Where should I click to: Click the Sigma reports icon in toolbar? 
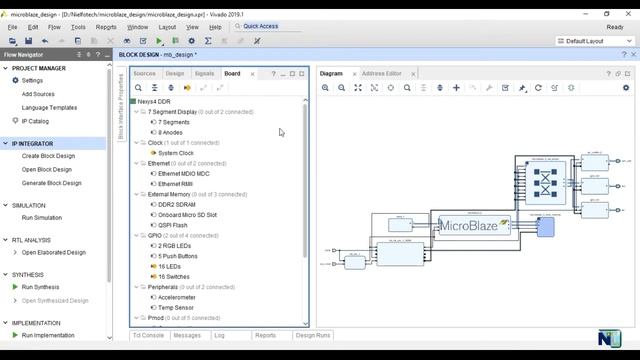[208, 41]
